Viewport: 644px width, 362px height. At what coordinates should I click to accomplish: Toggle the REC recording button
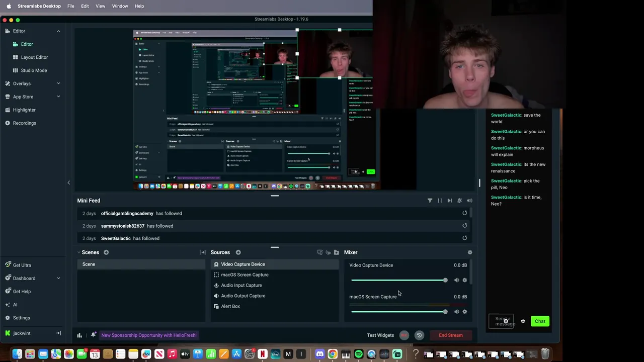404,335
